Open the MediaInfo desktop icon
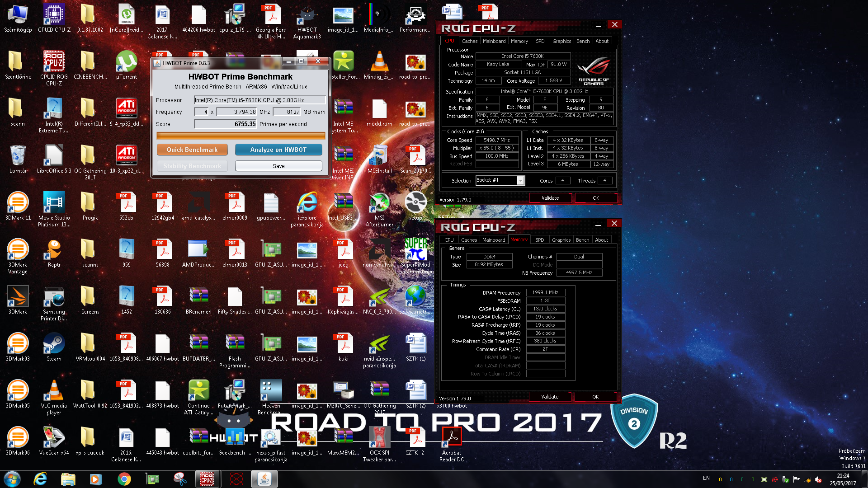 click(x=379, y=18)
